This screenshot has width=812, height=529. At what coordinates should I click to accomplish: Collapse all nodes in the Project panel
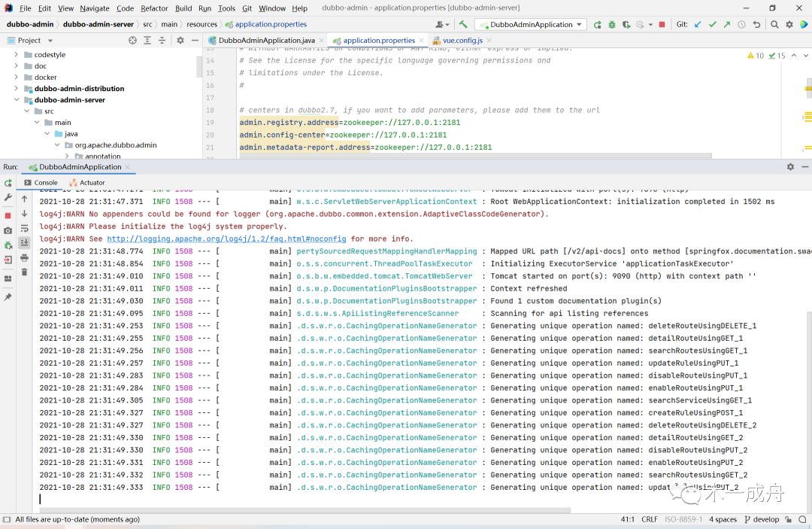(162, 41)
